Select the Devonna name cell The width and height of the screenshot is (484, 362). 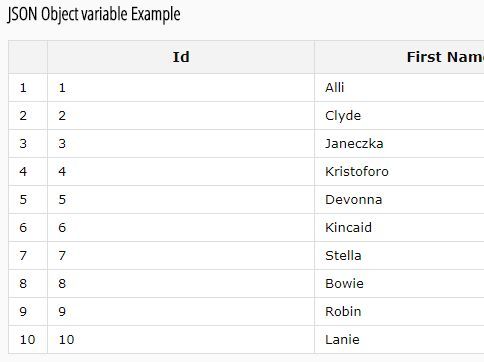tap(399, 200)
